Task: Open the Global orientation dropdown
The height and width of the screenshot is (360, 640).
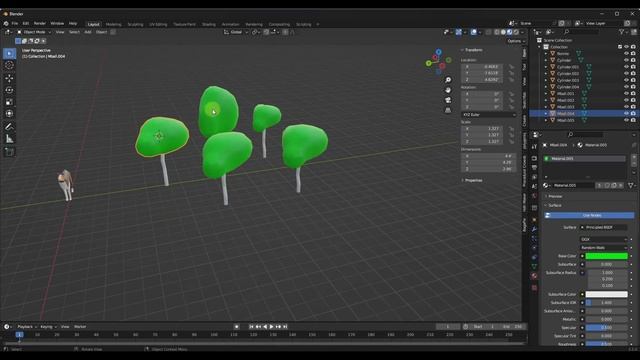Action: pyautogui.click(x=236, y=32)
